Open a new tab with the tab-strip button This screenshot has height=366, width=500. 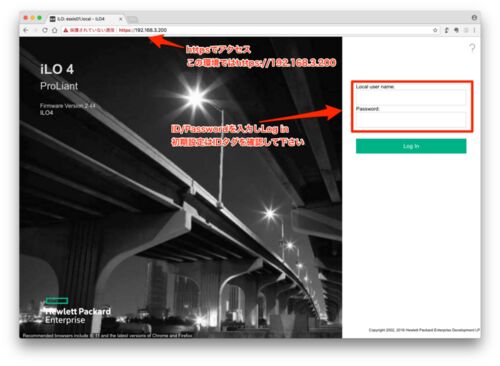[x=133, y=19]
